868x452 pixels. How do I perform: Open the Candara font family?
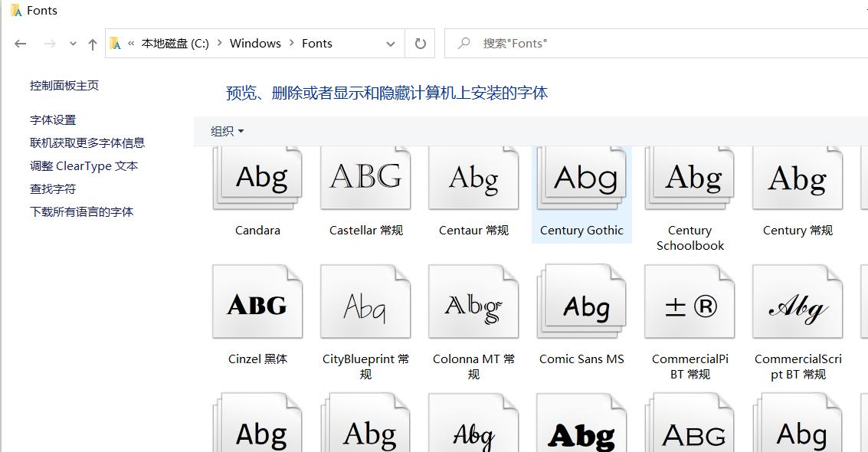coord(257,178)
